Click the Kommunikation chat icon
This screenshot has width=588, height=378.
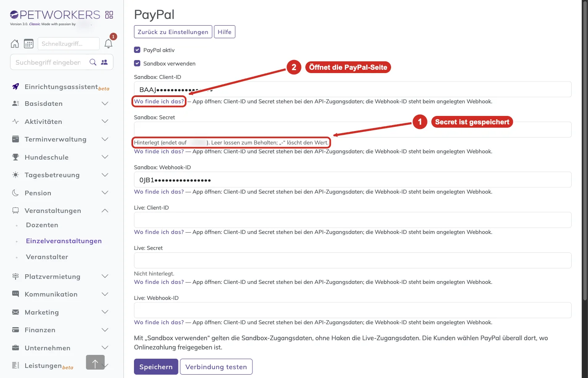point(16,294)
